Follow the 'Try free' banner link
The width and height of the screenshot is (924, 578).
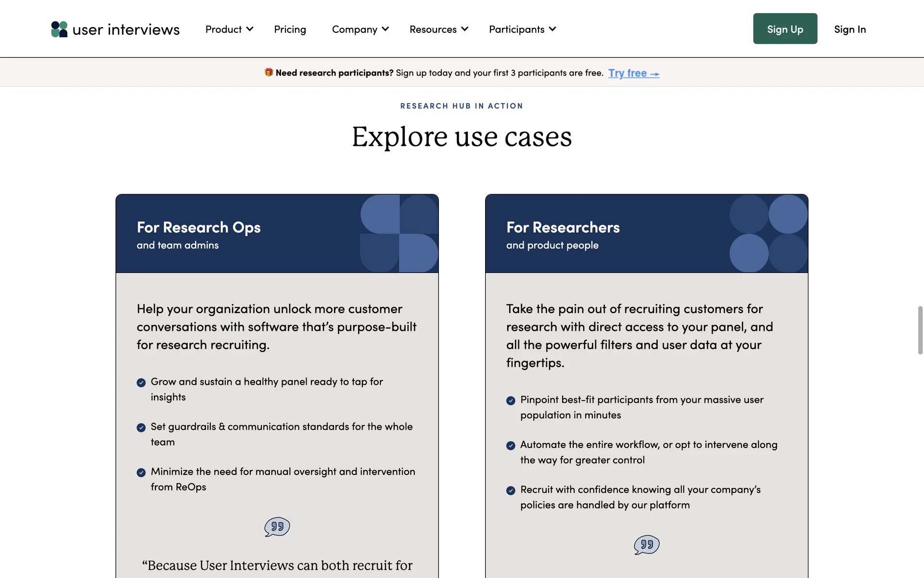click(x=633, y=73)
